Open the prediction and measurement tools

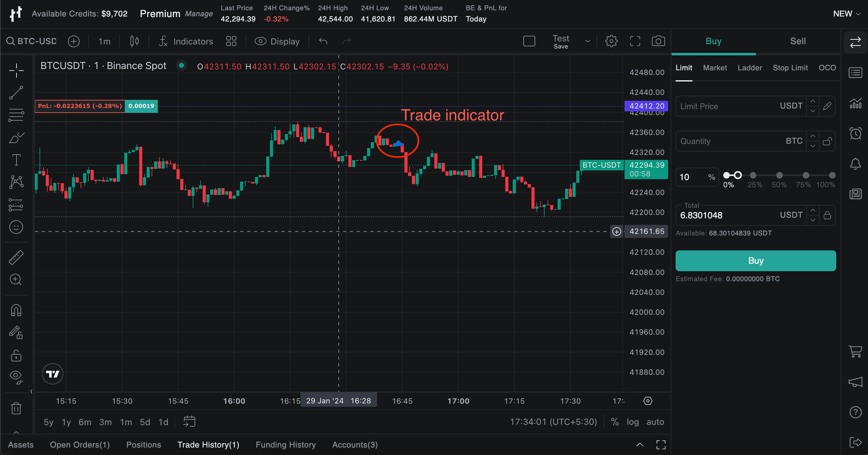click(16, 205)
